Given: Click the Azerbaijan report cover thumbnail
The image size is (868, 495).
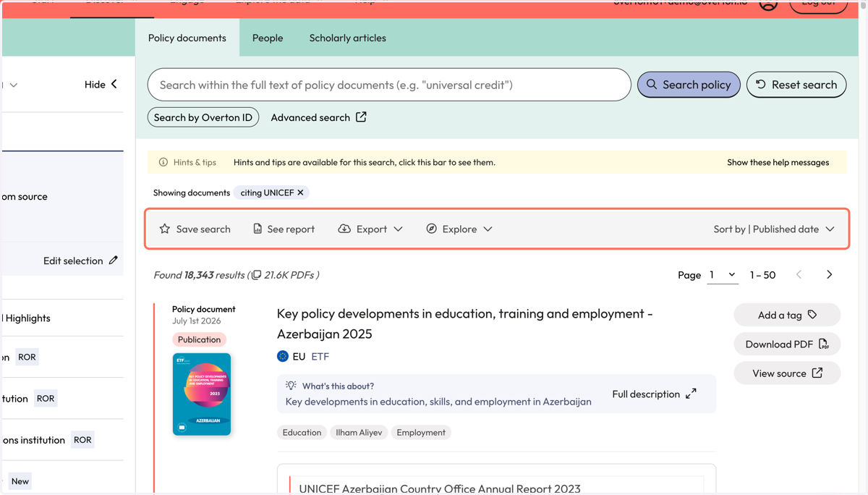Looking at the screenshot, I should (x=202, y=394).
